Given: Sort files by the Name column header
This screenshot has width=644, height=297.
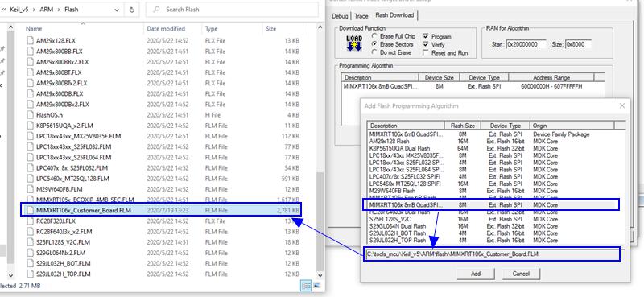Looking at the screenshot, I should tap(34, 29).
